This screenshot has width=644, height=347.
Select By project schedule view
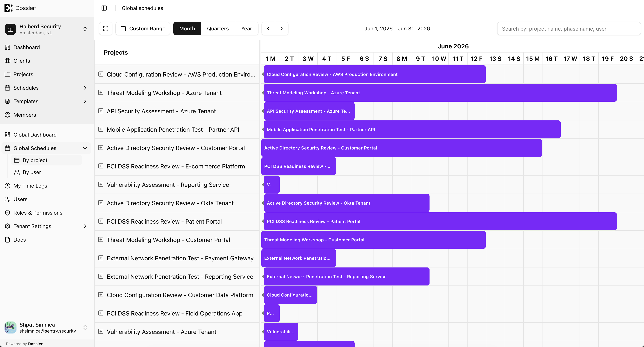point(46,160)
